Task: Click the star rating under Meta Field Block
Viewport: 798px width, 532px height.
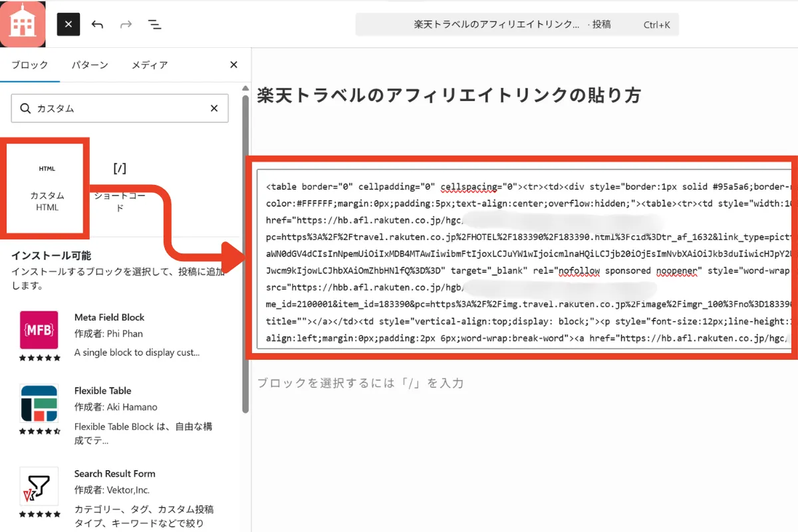Action: coord(39,358)
